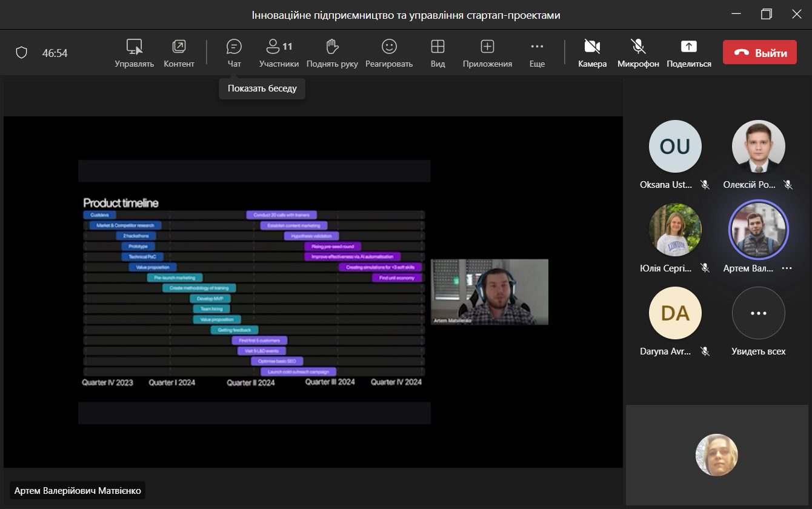Click the Product timeline shared slide

point(254,291)
